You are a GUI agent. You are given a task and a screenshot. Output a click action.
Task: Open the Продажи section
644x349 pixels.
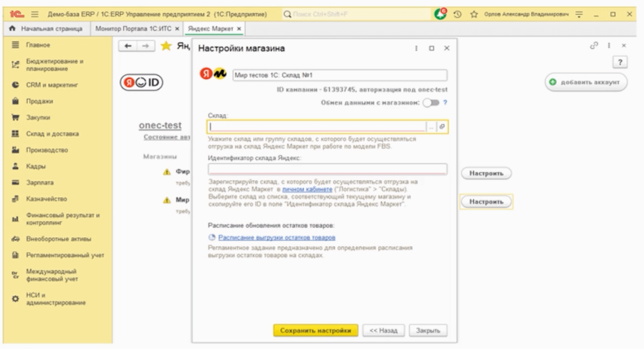tap(39, 101)
